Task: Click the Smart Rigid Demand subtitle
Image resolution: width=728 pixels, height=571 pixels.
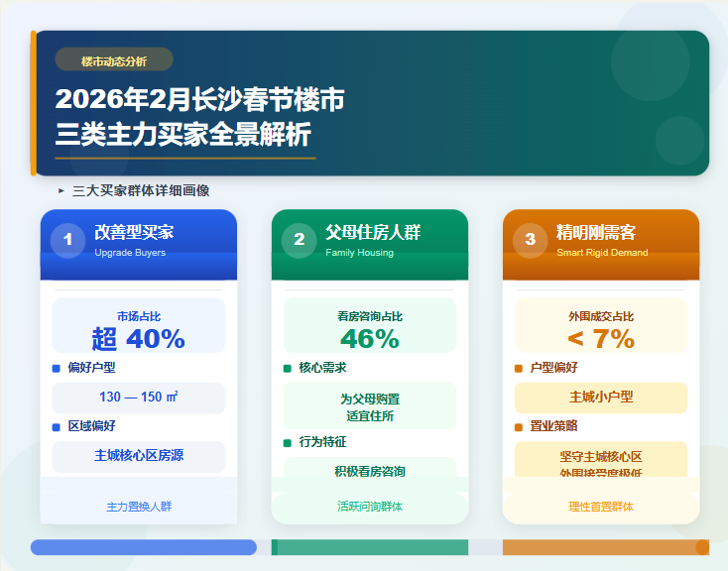Action: click(602, 253)
